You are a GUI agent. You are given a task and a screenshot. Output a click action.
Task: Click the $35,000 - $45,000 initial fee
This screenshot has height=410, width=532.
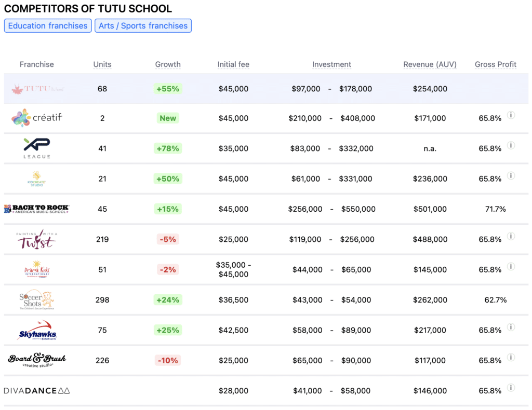tap(233, 270)
